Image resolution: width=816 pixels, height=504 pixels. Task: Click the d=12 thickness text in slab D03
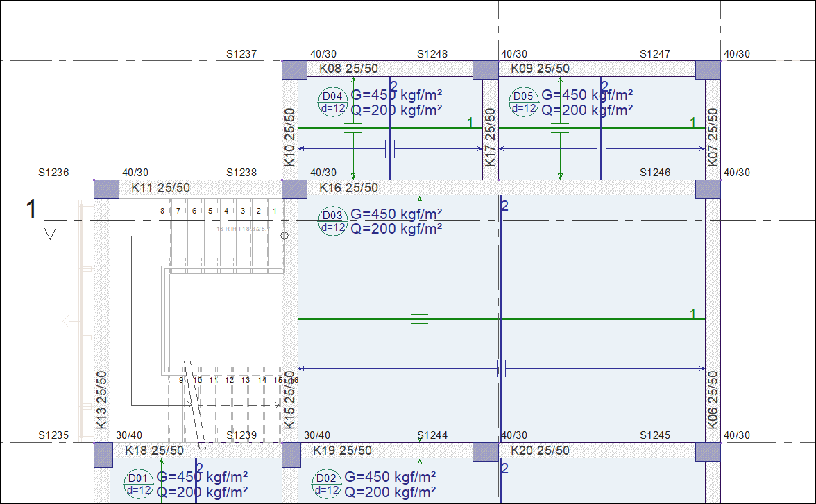333,227
